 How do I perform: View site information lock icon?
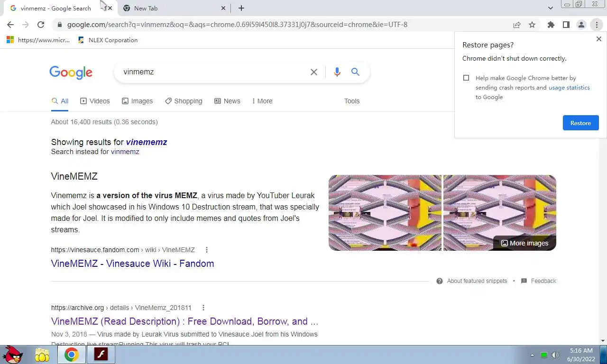click(59, 25)
